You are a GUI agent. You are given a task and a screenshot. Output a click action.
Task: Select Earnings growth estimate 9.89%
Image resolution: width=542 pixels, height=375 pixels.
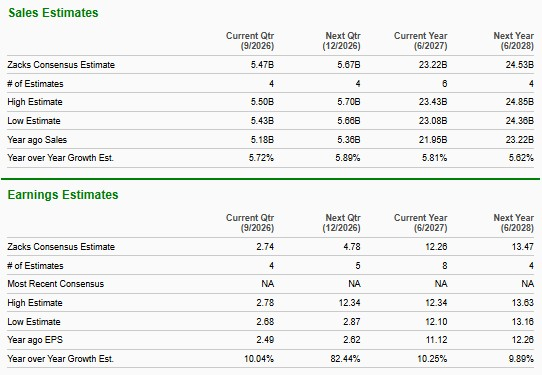point(521,359)
